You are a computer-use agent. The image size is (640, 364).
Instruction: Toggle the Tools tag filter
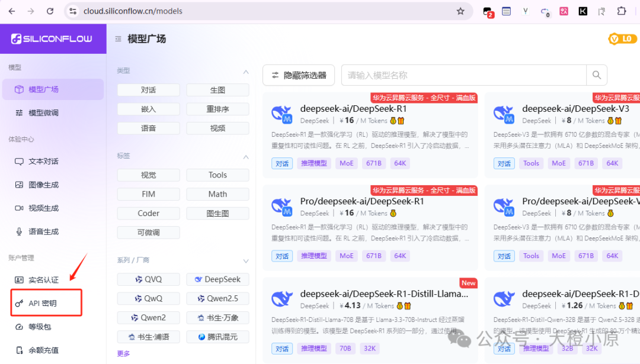pyautogui.click(x=217, y=175)
